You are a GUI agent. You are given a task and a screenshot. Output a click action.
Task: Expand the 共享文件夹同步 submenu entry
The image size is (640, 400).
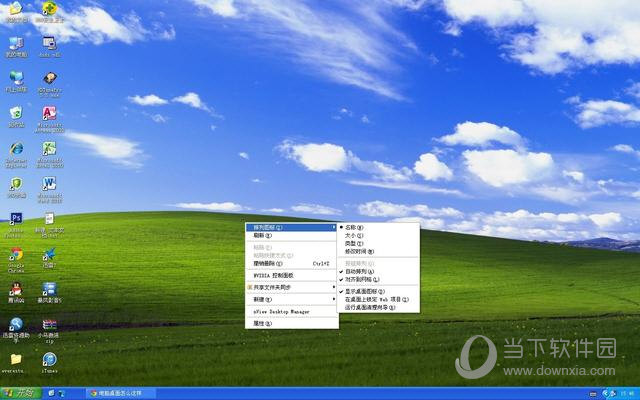click(x=291, y=287)
